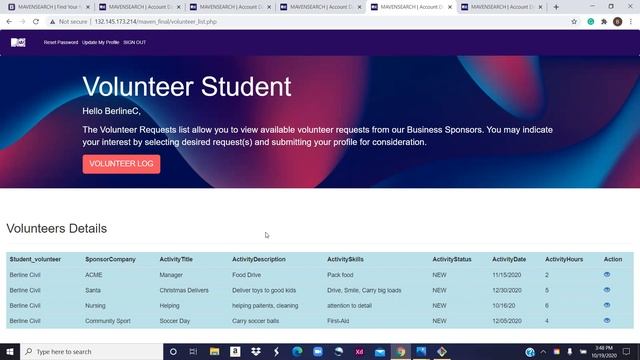Open Task View icon in taskbar

pyautogui.click(x=193, y=351)
